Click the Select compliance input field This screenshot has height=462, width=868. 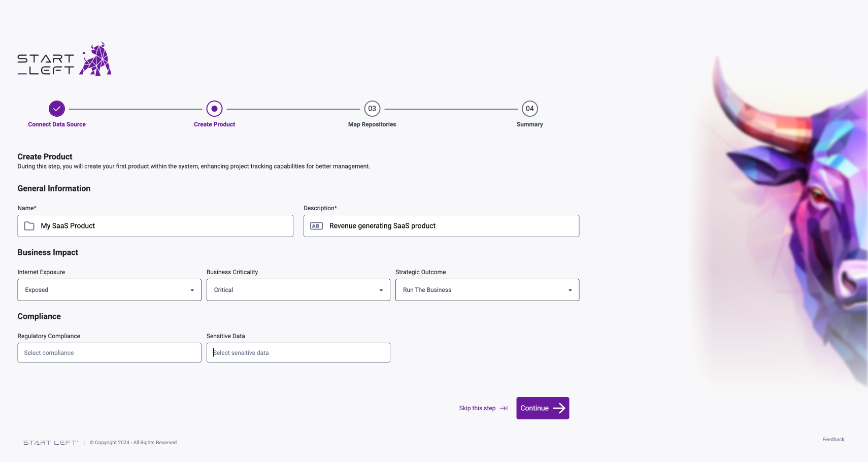pyautogui.click(x=109, y=352)
